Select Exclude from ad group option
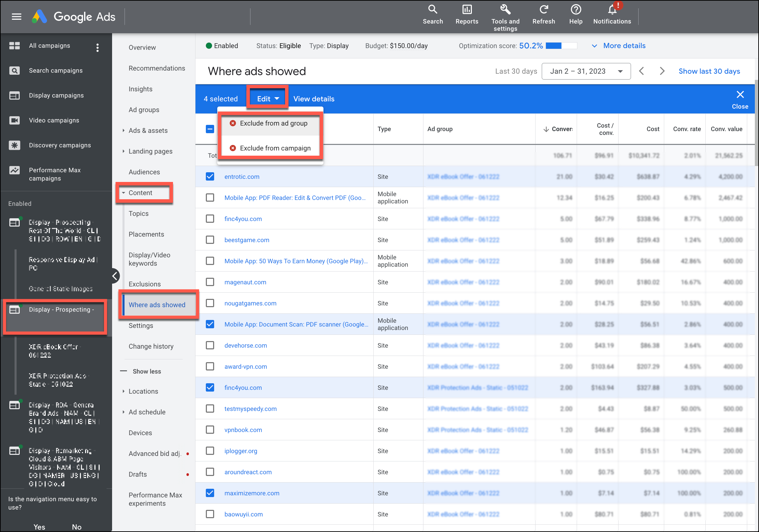The width and height of the screenshot is (759, 532). click(x=273, y=123)
